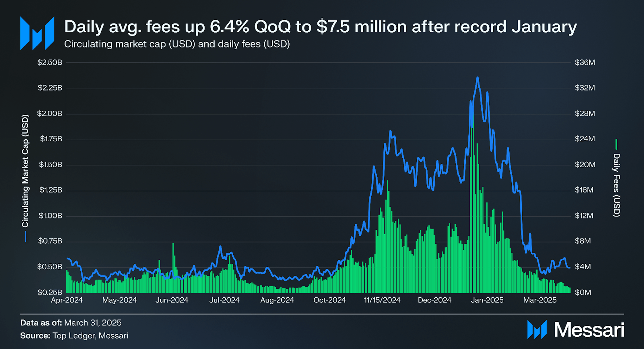Click the $2.50B left axis label
Screen dimensions: 644x349
[x=50, y=62]
